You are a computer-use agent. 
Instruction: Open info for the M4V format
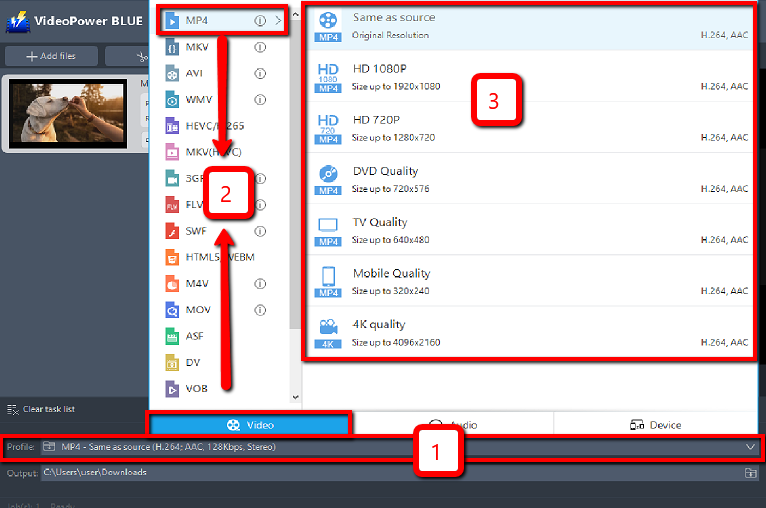click(260, 284)
